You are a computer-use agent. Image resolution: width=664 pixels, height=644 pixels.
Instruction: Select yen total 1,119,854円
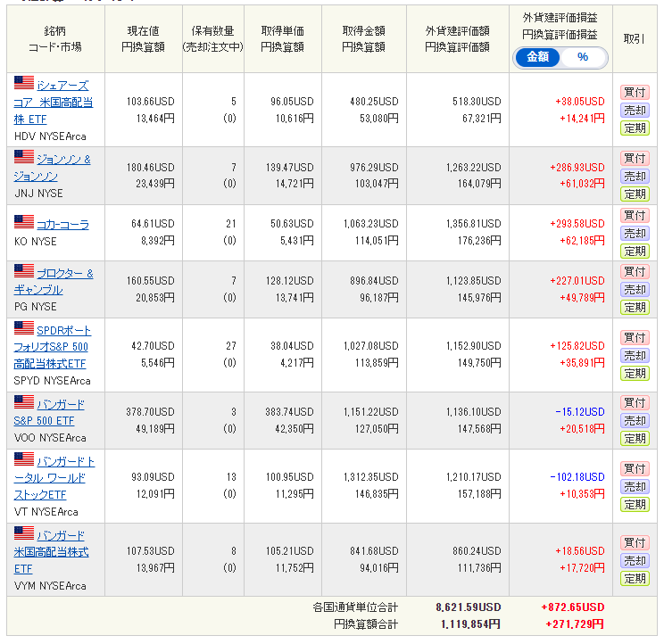470,624
